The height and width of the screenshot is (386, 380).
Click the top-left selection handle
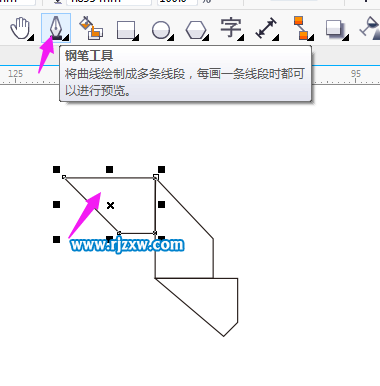tap(56, 170)
